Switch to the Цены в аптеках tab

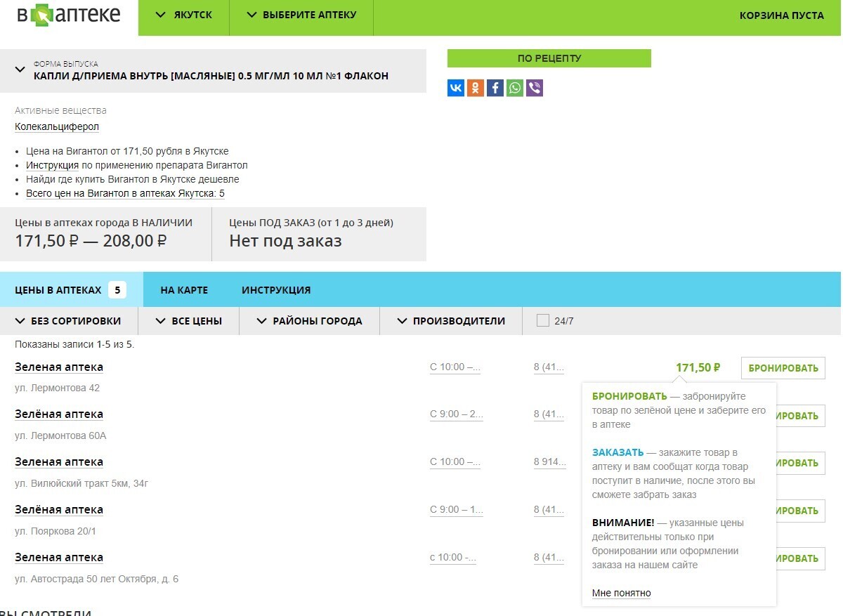pos(71,289)
